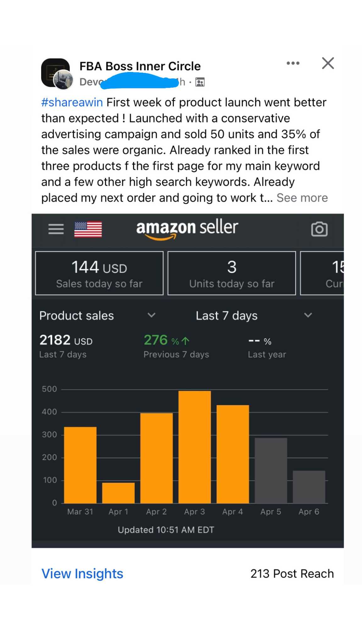
Task: Tap the US flag marketplace icon
Action: [88, 229]
